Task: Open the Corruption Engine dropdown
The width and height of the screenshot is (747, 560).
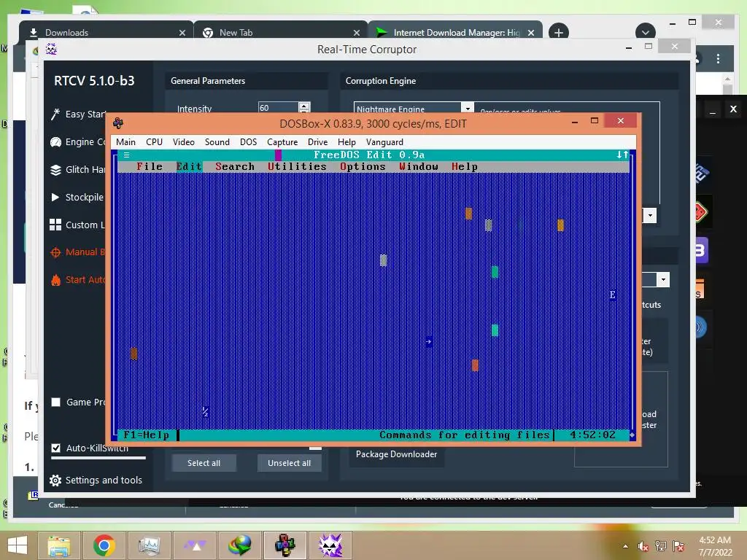Action: tap(468, 108)
